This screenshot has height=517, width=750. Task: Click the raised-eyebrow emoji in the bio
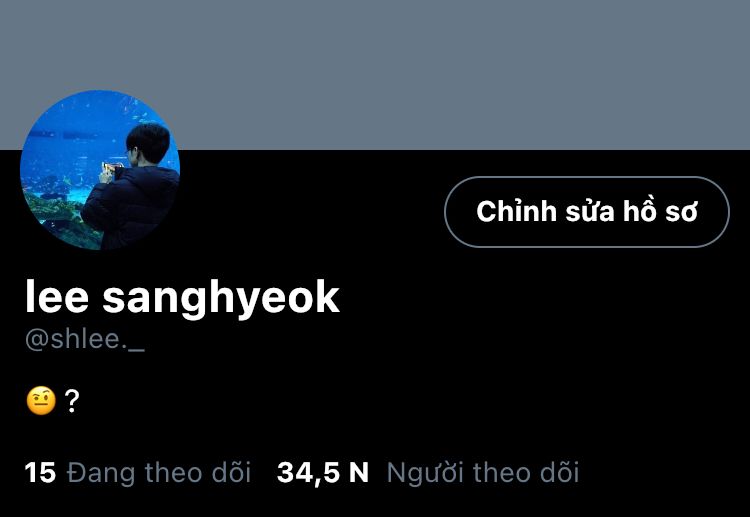pyautogui.click(x=41, y=400)
